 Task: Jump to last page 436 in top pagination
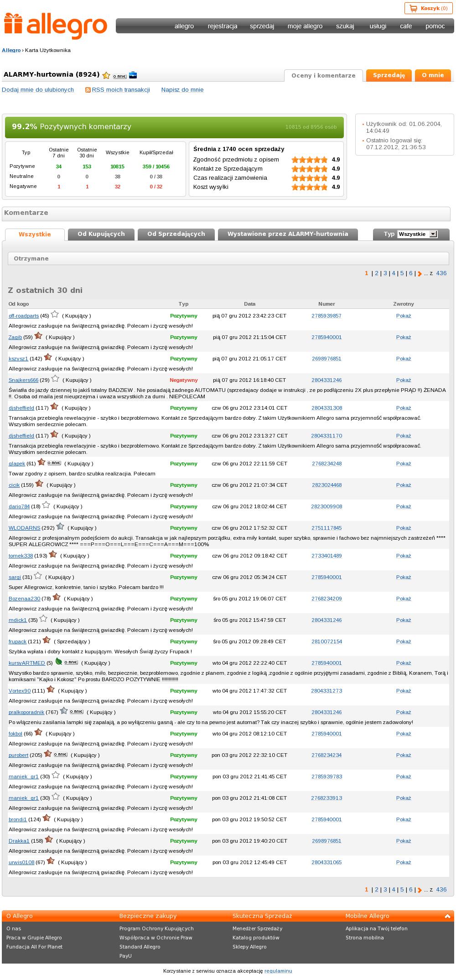pyautogui.click(x=441, y=273)
